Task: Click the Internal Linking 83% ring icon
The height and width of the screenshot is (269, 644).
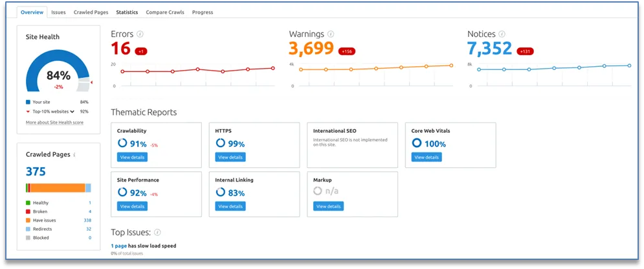Action: [x=220, y=192]
